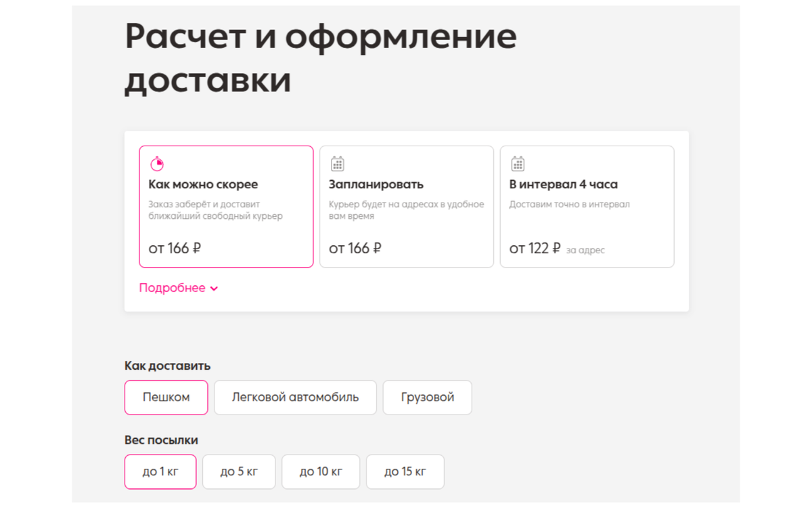
Task: Select parcel weight 'до 1 кг'
Action: (160, 471)
